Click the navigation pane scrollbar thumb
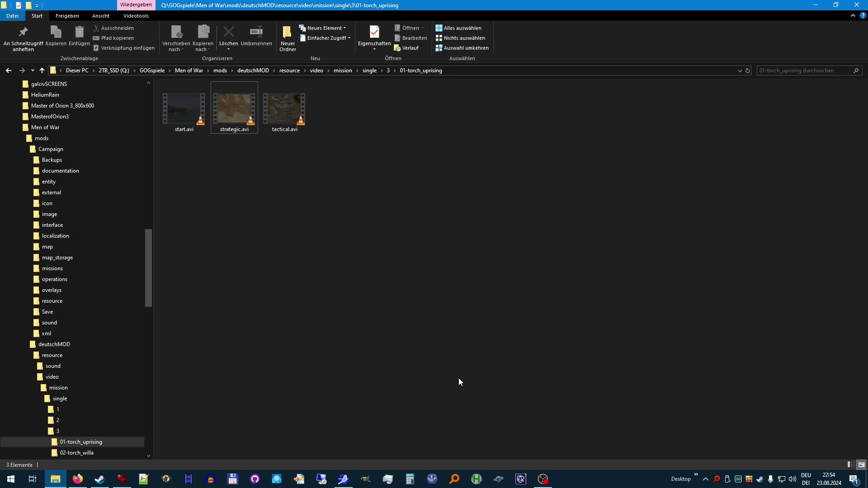The width and height of the screenshot is (868, 488). 148,267
